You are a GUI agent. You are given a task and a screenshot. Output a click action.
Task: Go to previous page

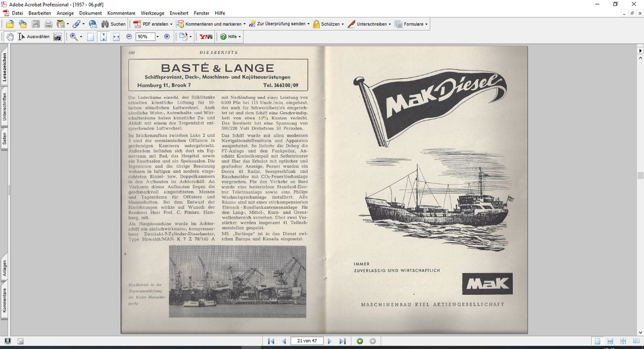coord(284,341)
